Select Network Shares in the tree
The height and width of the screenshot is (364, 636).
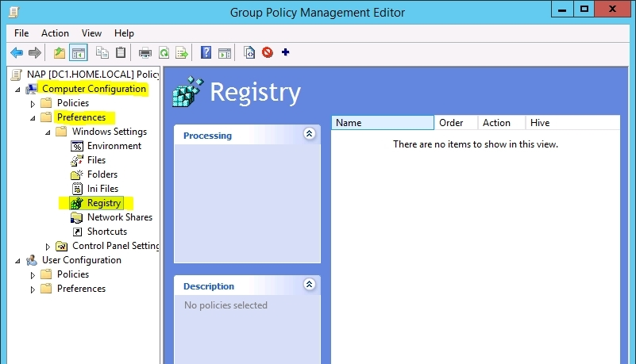click(119, 217)
